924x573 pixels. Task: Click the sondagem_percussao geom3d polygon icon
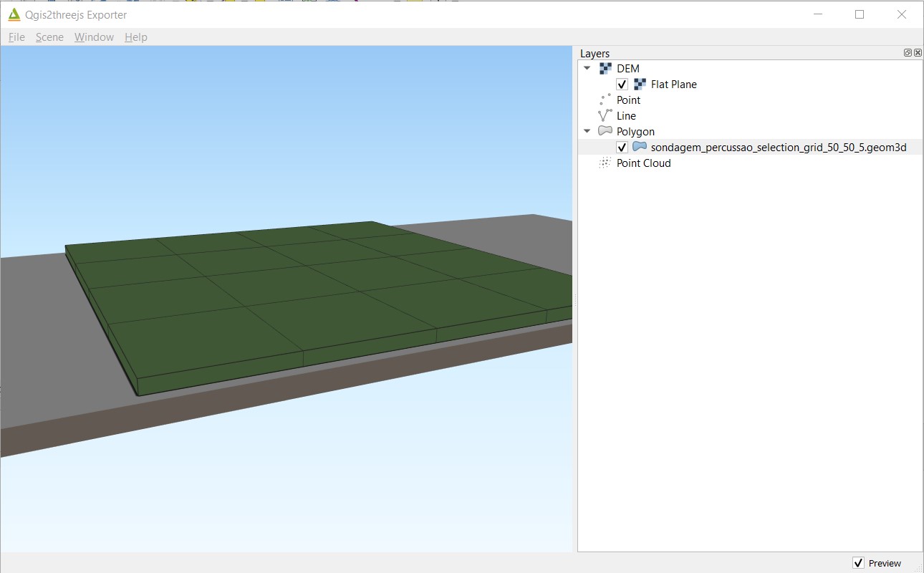(639, 147)
